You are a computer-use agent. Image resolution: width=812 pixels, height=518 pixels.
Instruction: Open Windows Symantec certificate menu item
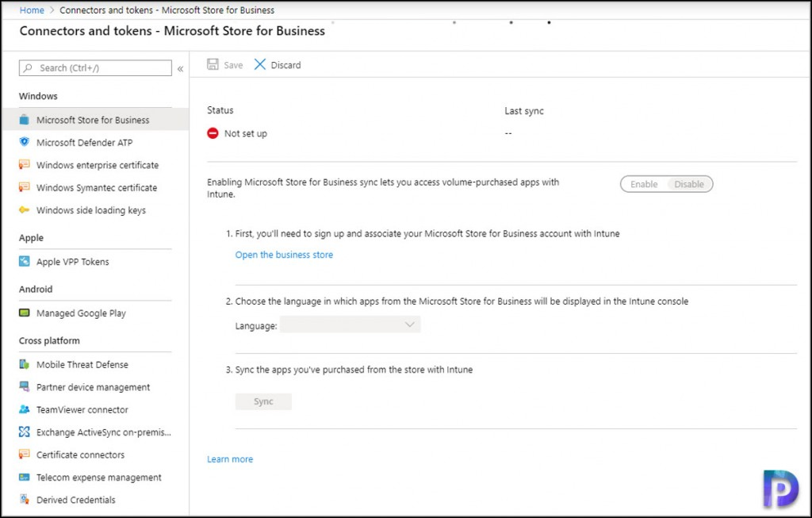click(95, 187)
